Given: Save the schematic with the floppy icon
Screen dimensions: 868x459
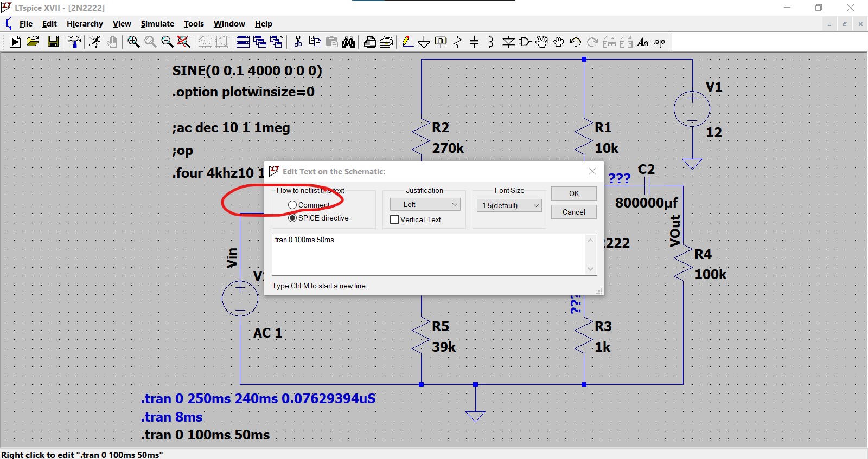Looking at the screenshot, I should (53, 42).
